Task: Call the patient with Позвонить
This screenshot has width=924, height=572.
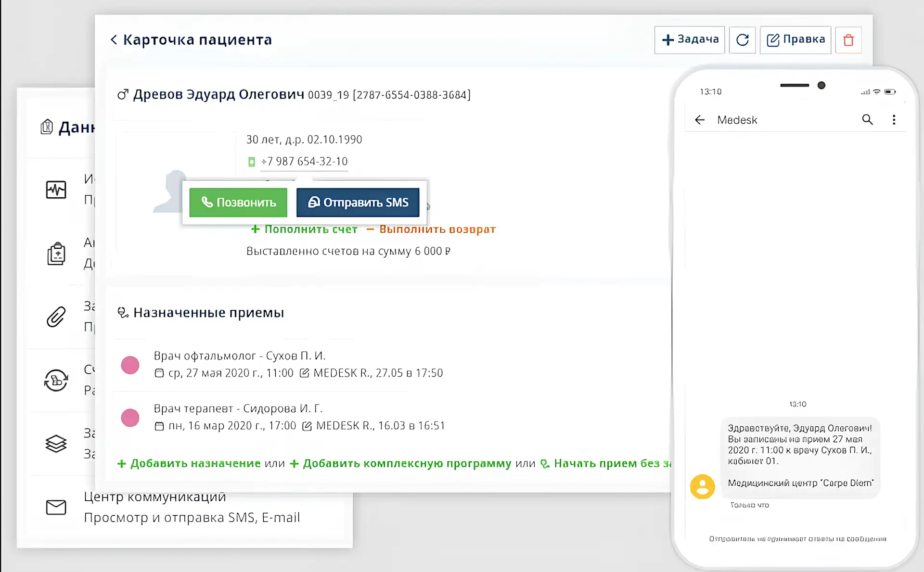Action: coord(238,203)
